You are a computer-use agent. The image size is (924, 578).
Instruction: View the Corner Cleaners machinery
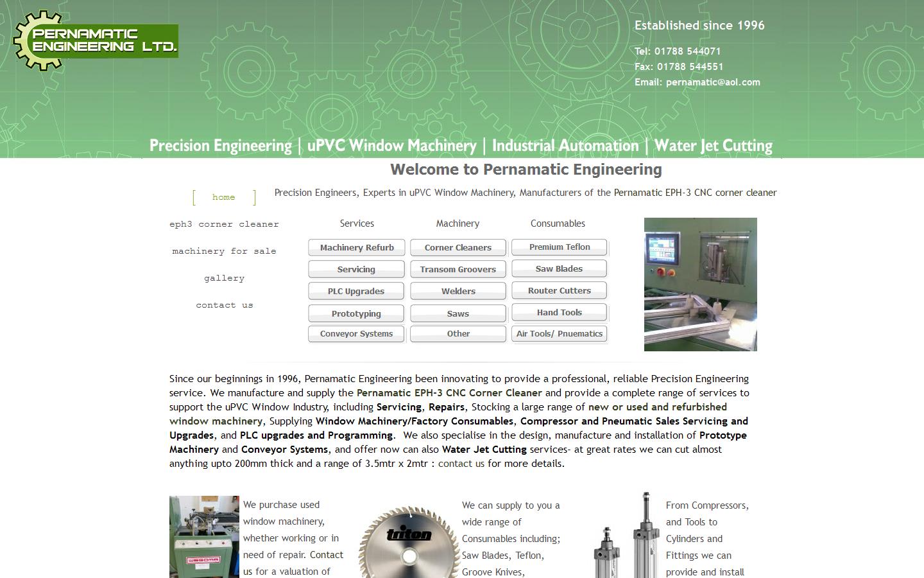pos(458,247)
